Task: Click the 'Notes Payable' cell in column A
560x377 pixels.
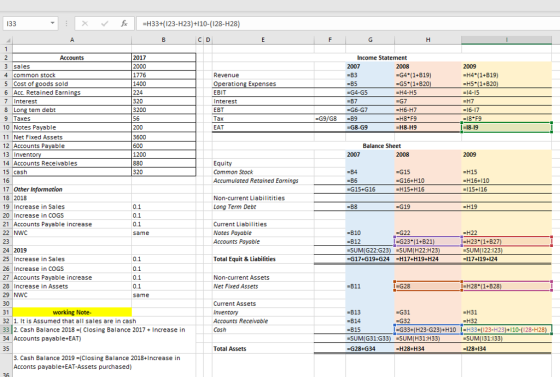Action: (72, 127)
